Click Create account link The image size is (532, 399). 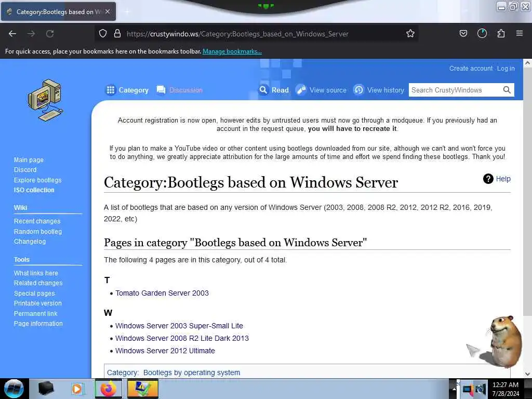[471, 68]
